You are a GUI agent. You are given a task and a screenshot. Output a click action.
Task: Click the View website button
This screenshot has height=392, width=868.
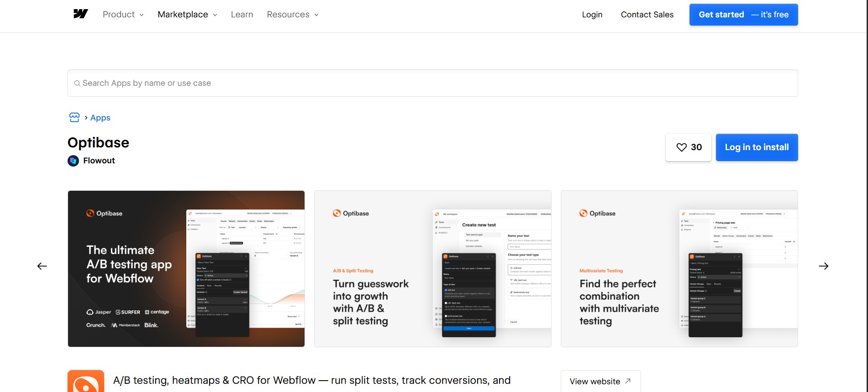tap(600, 381)
